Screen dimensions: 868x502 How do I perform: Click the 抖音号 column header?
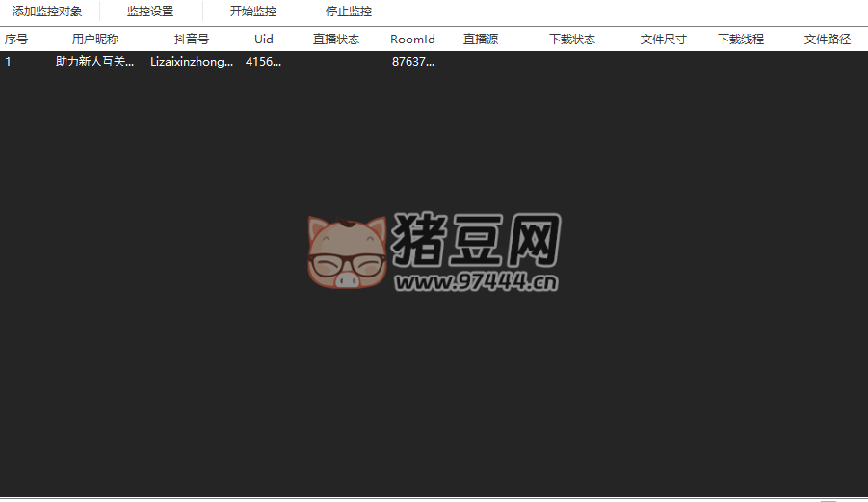[x=191, y=40]
